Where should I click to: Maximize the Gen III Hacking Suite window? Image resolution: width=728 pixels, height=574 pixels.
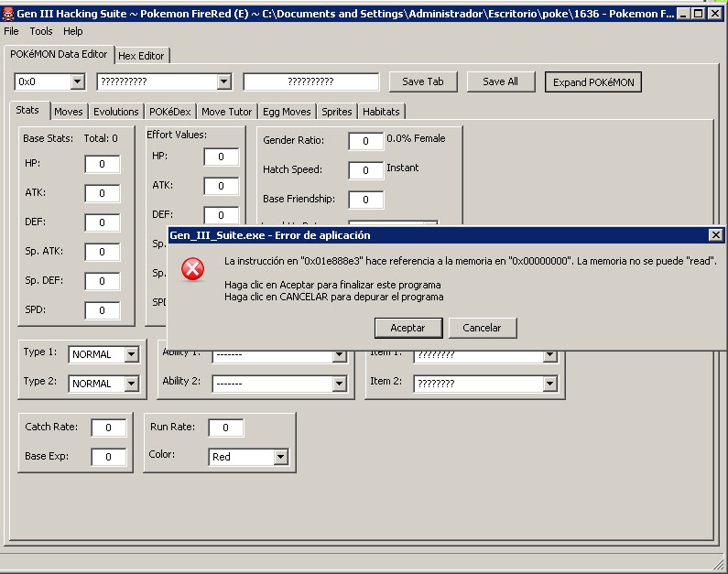[x=698, y=14]
